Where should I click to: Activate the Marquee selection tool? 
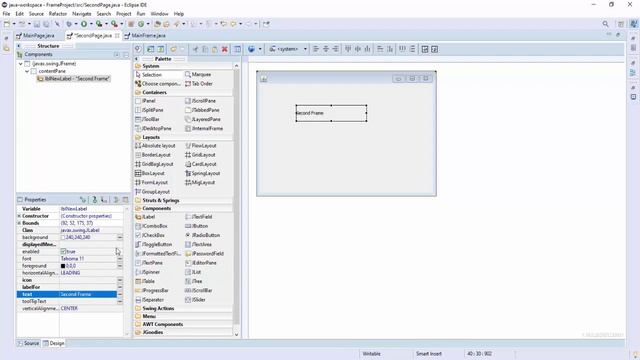[198, 75]
